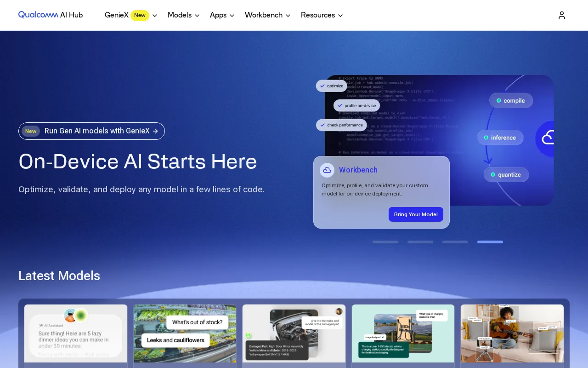Open the Workbench card title link

point(358,170)
